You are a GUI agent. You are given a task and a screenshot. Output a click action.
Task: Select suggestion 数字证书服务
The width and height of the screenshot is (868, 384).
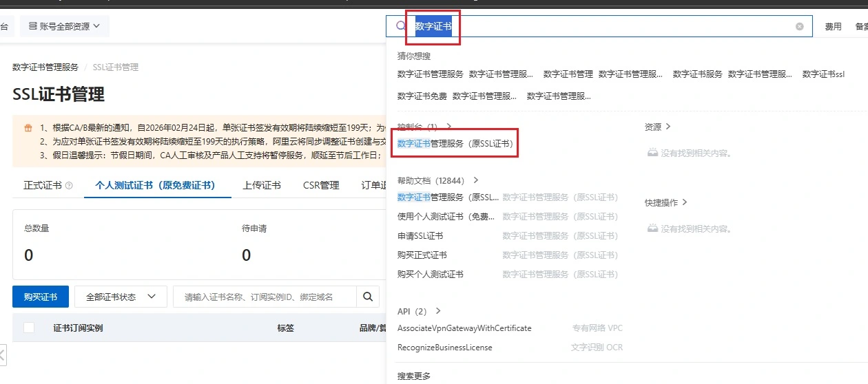698,74
